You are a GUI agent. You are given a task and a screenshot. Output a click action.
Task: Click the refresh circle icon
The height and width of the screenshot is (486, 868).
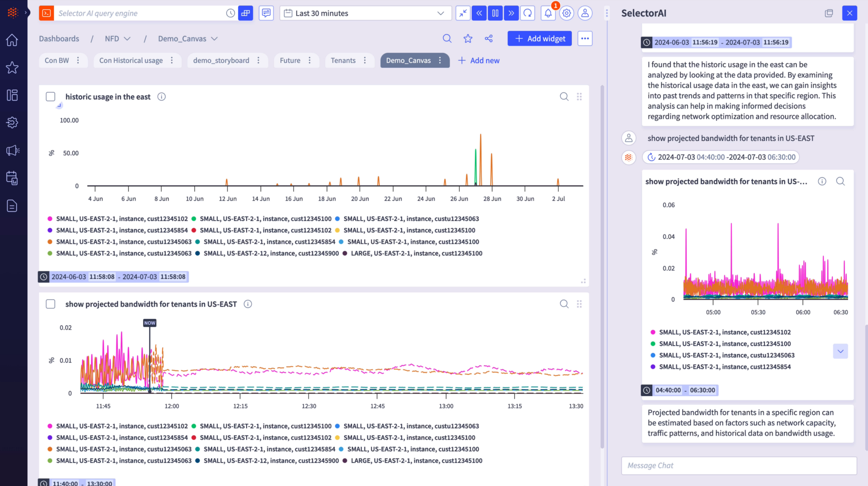coord(528,13)
